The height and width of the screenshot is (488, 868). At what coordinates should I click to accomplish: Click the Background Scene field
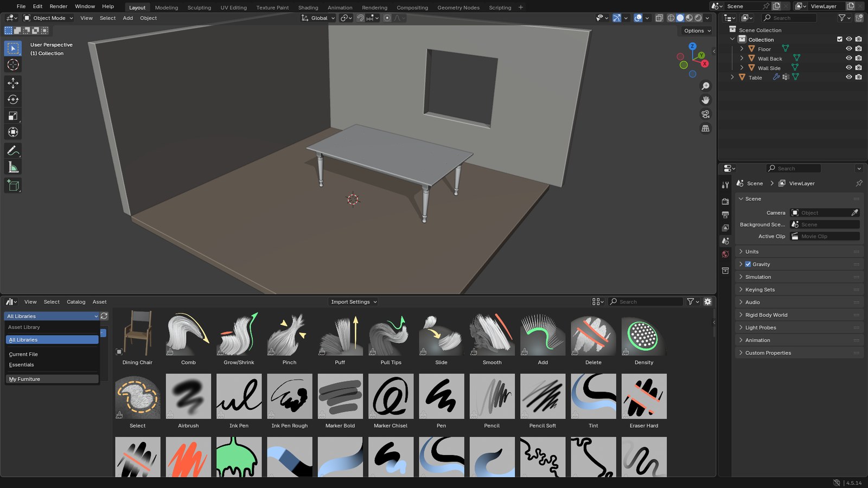(x=825, y=224)
